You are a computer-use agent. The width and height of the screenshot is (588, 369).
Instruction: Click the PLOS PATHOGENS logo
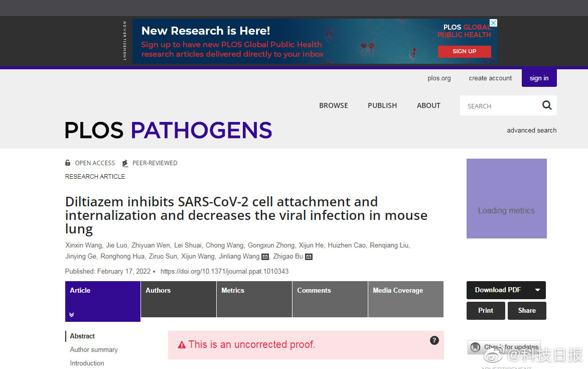pyautogui.click(x=169, y=130)
